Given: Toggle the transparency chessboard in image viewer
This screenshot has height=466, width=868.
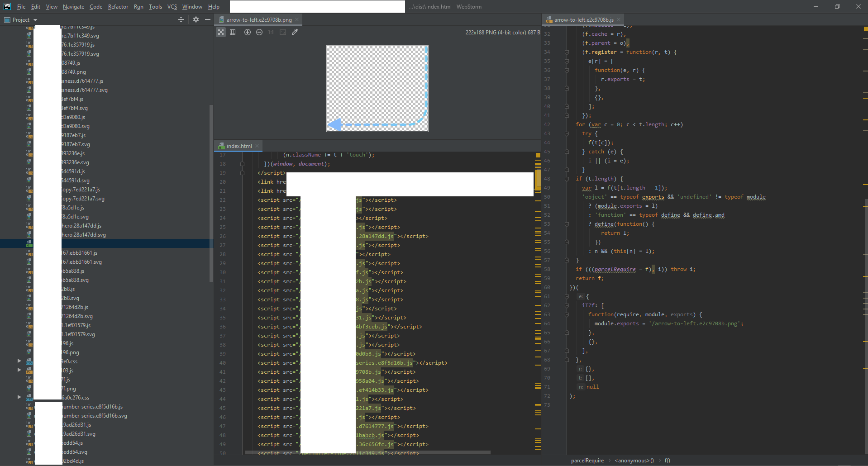Looking at the screenshot, I should pos(221,32).
